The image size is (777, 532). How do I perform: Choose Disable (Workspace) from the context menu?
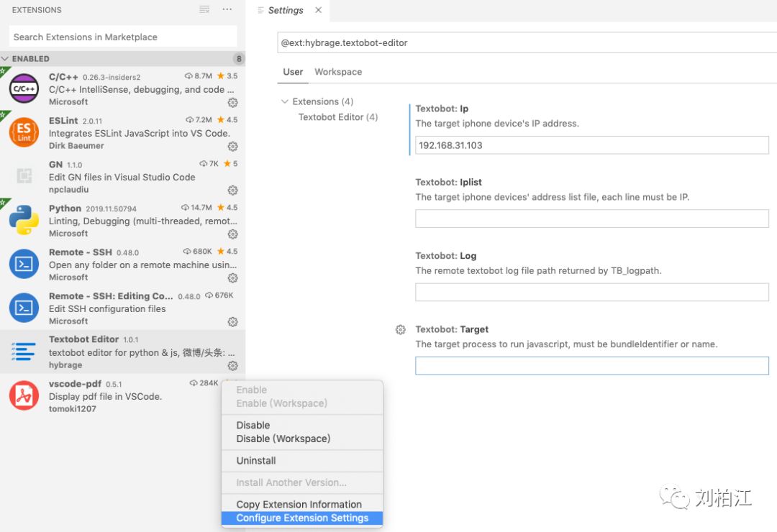point(301,439)
